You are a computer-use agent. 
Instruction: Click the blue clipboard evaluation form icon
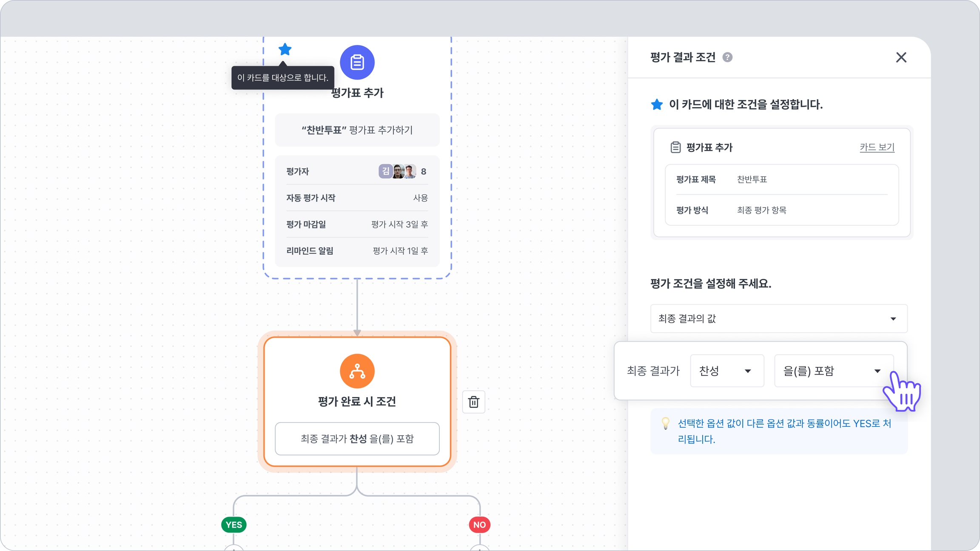(x=357, y=62)
